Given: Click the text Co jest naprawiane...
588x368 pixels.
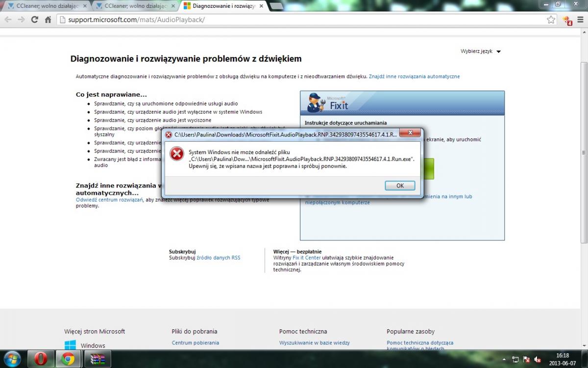Looking at the screenshot, I should point(111,95).
